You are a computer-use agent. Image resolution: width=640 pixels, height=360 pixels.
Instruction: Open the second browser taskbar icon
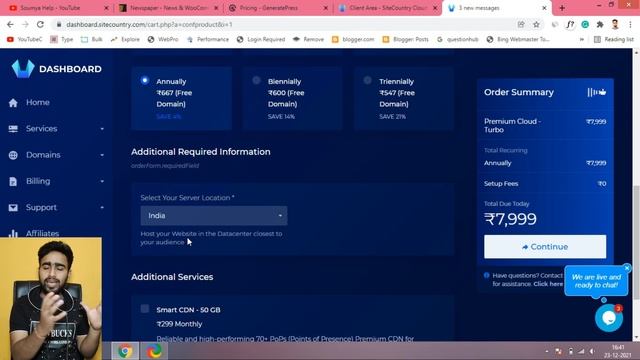click(154, 351)
